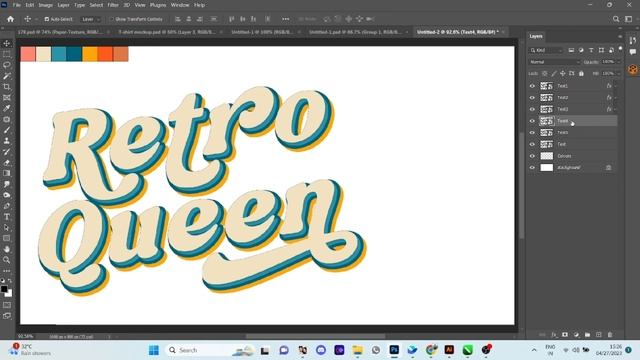Select the Move tool in toolbar
This screenshot has width=640, height=360.
[x=7, y=43]
